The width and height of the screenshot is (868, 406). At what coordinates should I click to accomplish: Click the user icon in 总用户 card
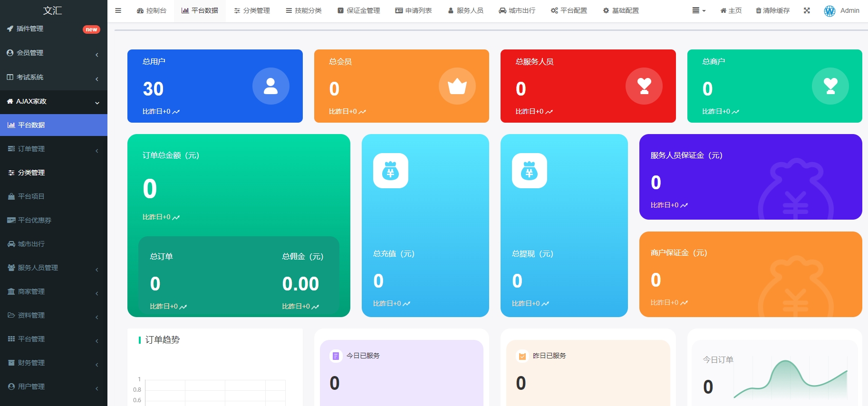[x=271, y=86]
